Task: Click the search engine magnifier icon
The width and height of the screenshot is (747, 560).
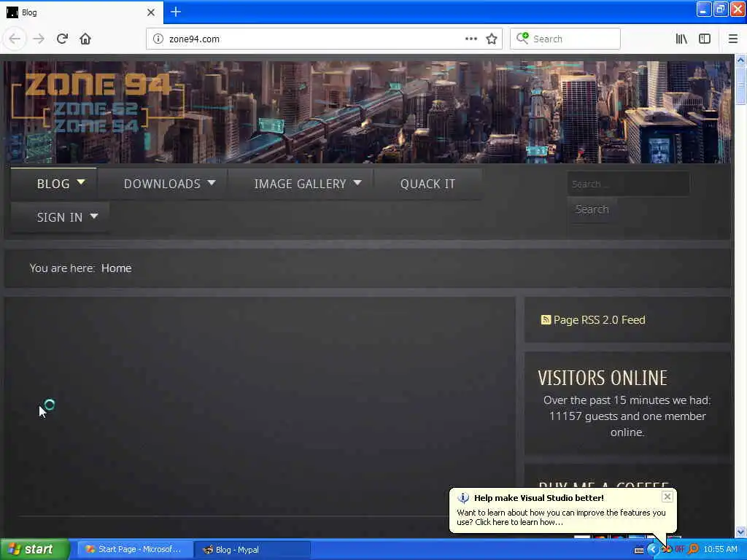Action: (x=522, y=38)
